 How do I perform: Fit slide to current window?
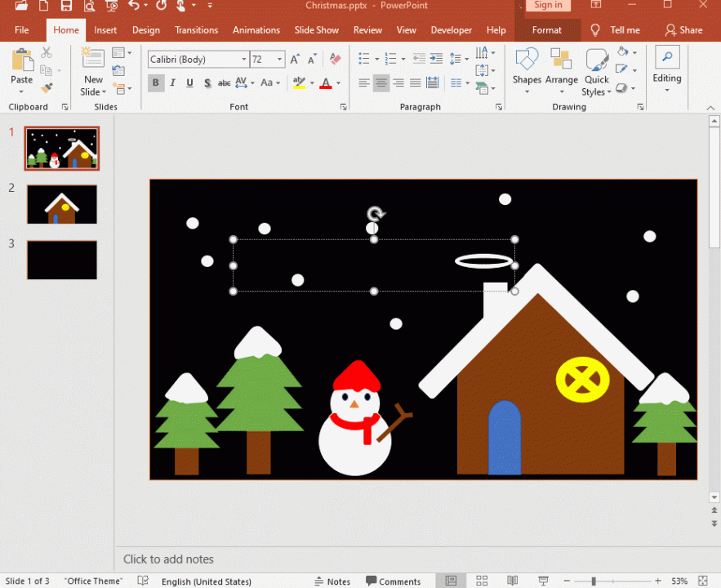coord(702,581)
